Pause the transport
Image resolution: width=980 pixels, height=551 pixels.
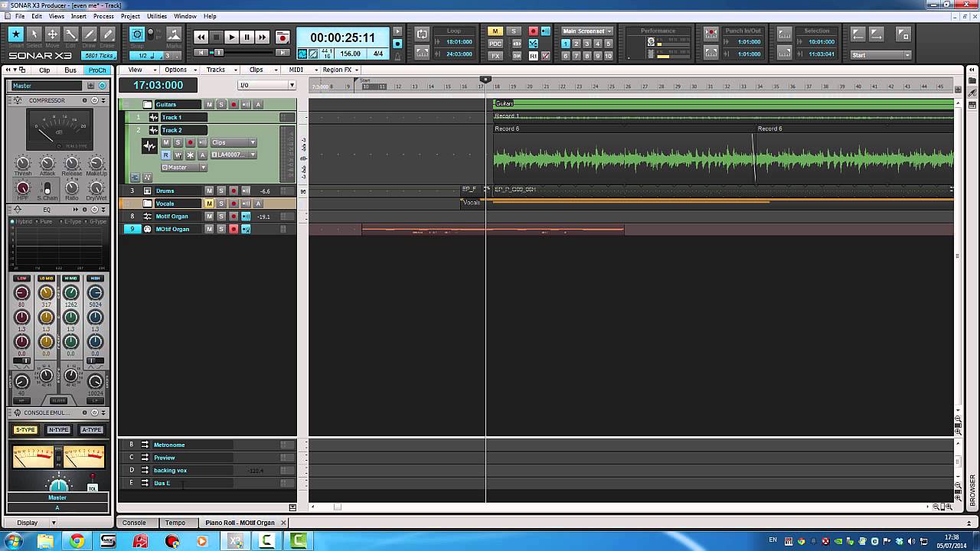[x=247, y=37]
